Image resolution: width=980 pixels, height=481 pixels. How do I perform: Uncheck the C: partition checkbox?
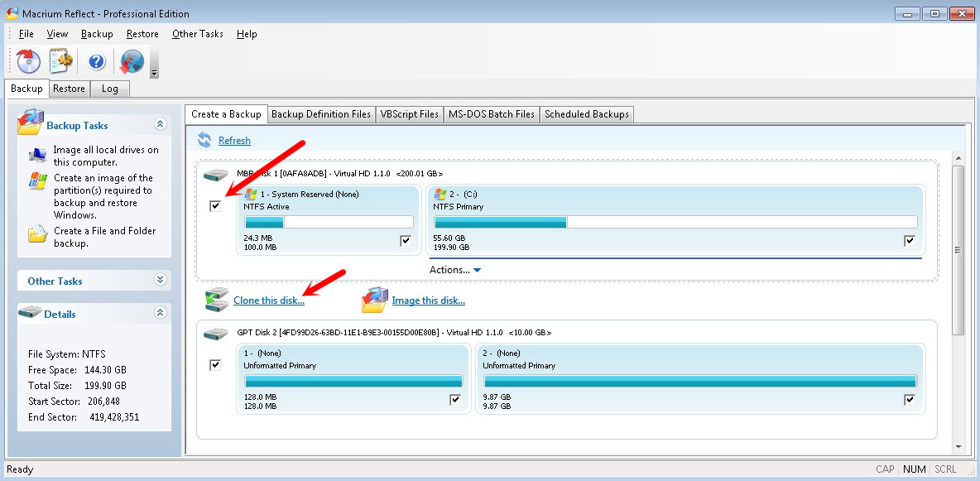[910, 241]
